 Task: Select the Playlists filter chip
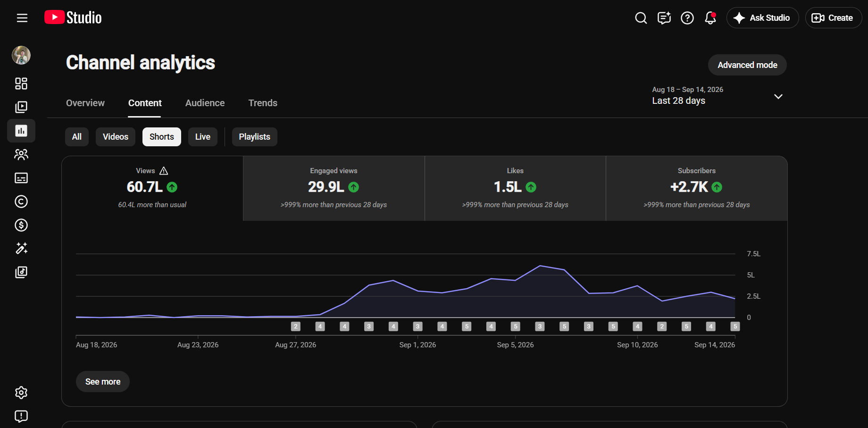255,137
